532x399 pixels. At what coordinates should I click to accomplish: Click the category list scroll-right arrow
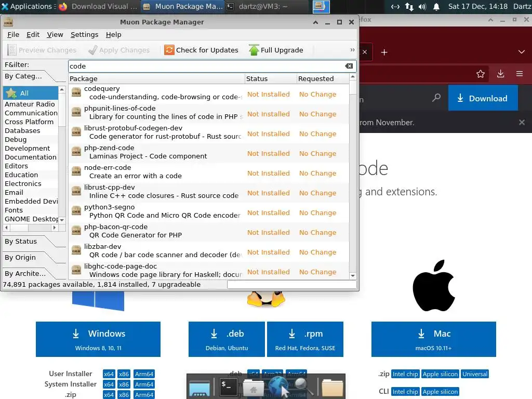[54, 228]
